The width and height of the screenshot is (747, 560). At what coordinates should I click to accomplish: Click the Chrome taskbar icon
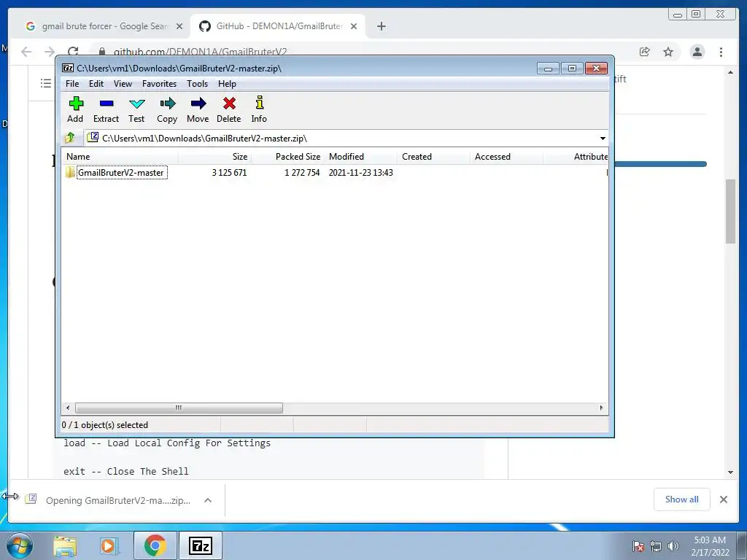155,545
